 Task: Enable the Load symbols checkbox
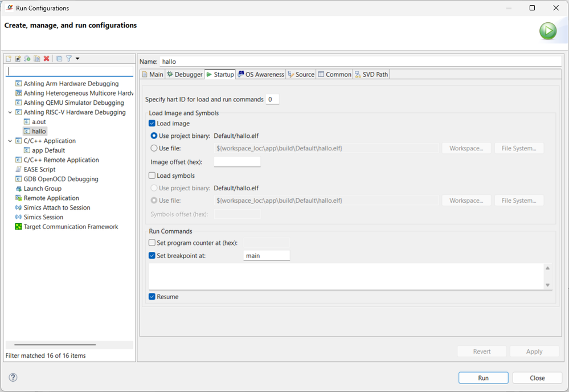152,176
